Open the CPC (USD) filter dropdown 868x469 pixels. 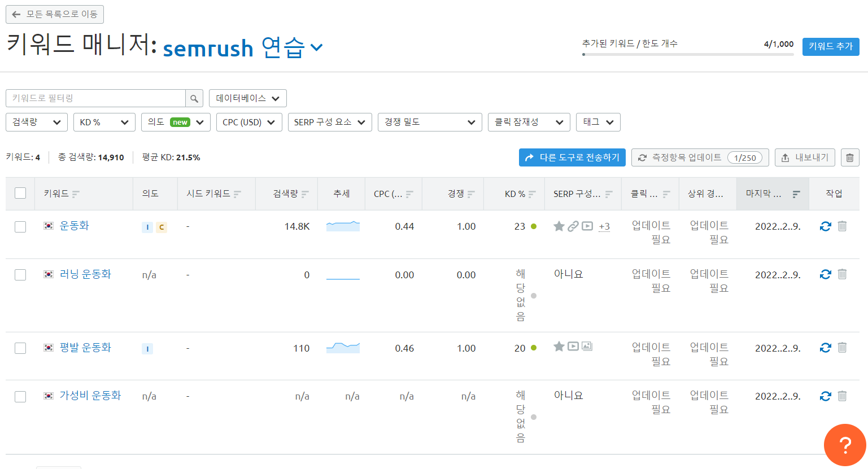[x=249, y=122]
